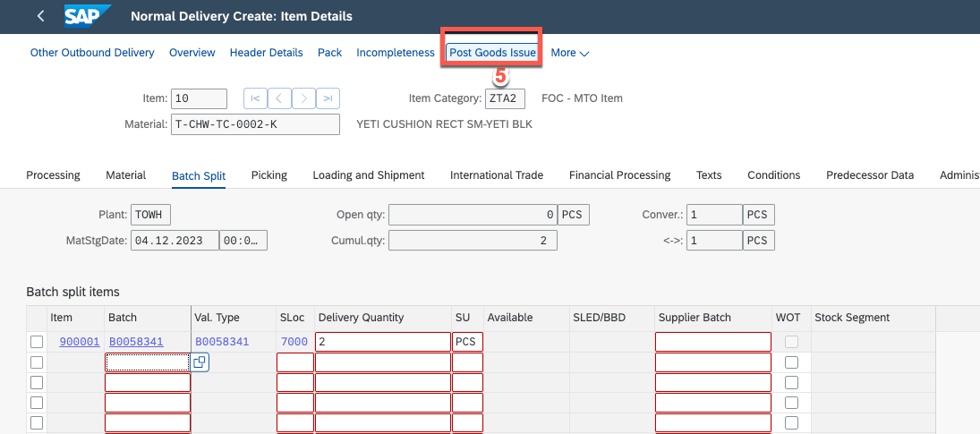Jump to last item navigation icon
Screen dimensions: 980x434
tap(328, 98)
